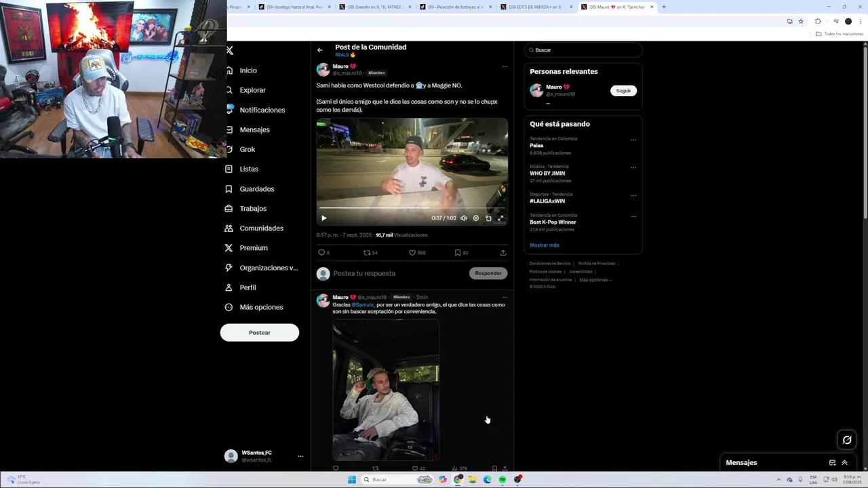This screenshot has height=488, width=868.
Task: Open more options menu on Mauro's main post
Action: pyautogui.click(x=505, y=66)
